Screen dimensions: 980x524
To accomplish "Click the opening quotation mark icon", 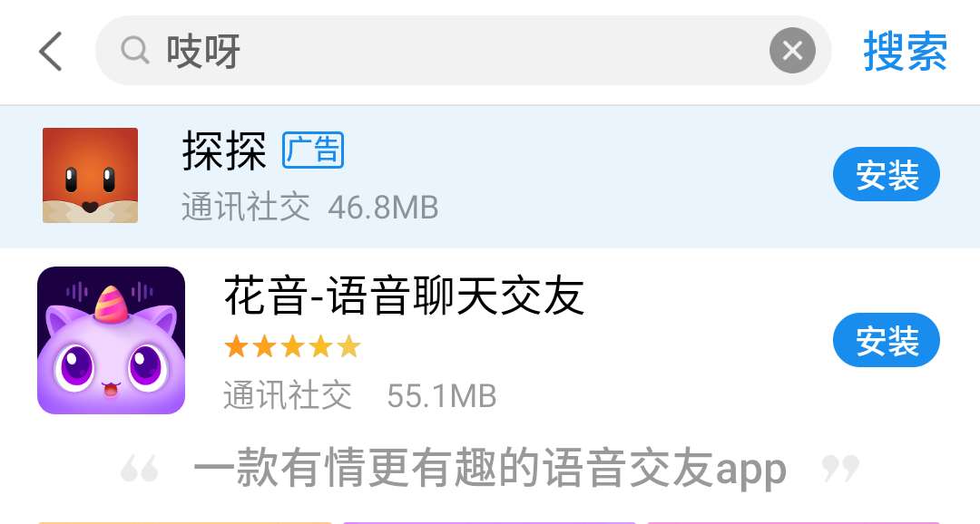I will click(x=140, y=469).
